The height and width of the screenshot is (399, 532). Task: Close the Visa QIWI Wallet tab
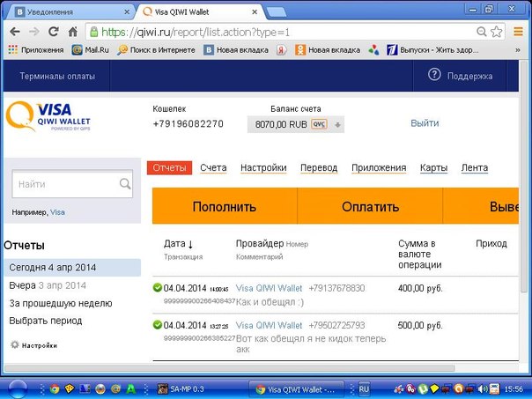(255, 12)
